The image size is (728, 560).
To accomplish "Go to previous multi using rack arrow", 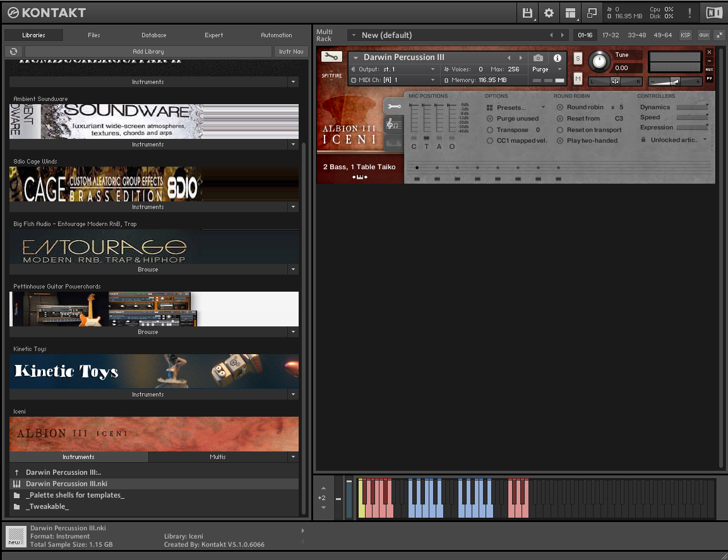I will (x=551, y=35).
